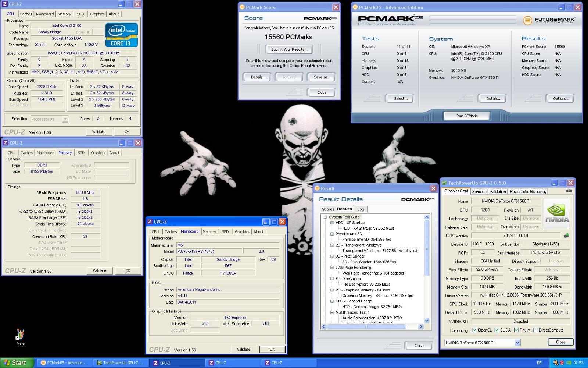Collapse the 3D - Pixel Shader node

pos(332,256)
